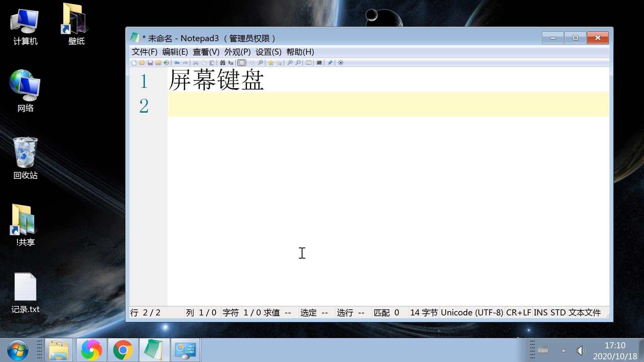Open Find using the binoculars icon
This screenshot has width=644, height=362.
point(222,63)
